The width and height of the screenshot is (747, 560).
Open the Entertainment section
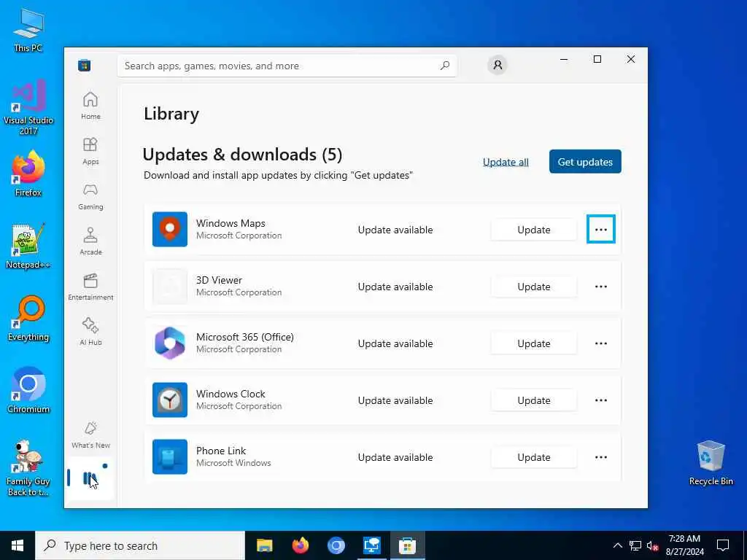pyautogui.click(x=90, y=287)
